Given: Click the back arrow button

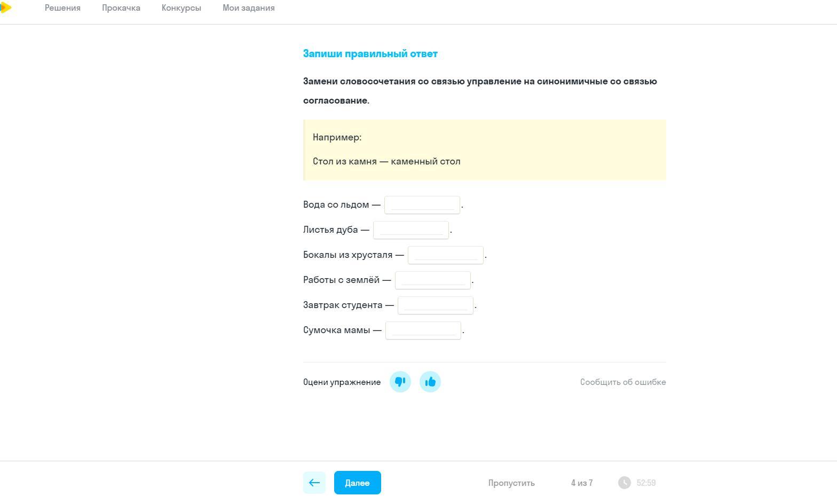Looking at the screenshot, I should click(x=314, y=483).
